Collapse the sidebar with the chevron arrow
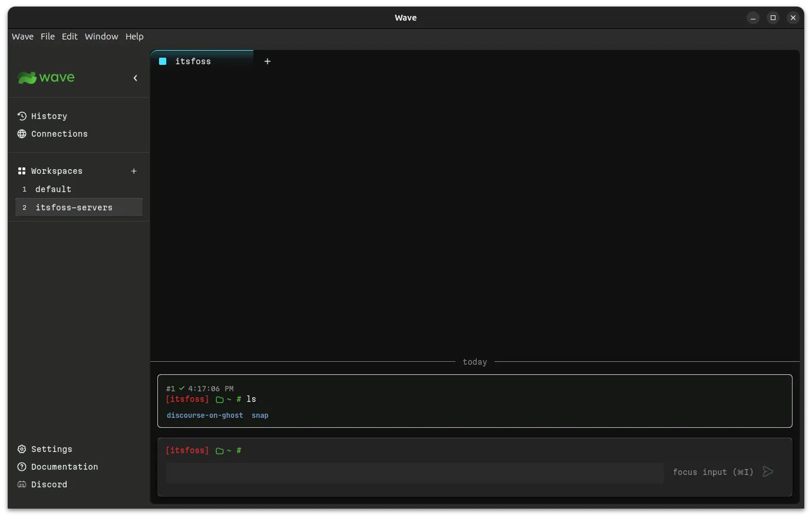 [x=136, y=78]
